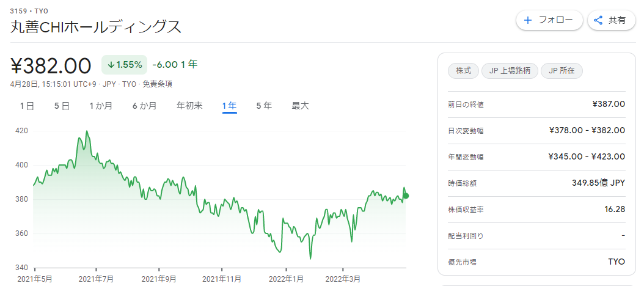Switch chart to 6か月 range
This screenshot has width=644, height=286.
point(145,106)
